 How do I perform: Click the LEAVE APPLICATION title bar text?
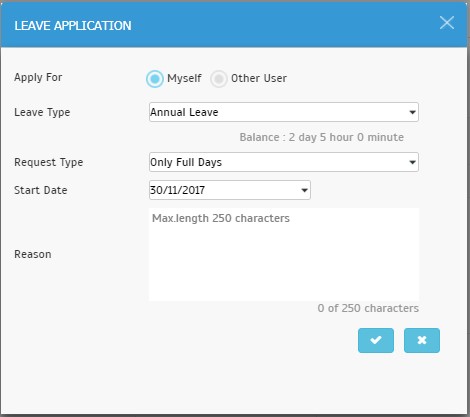click(73, 26)
